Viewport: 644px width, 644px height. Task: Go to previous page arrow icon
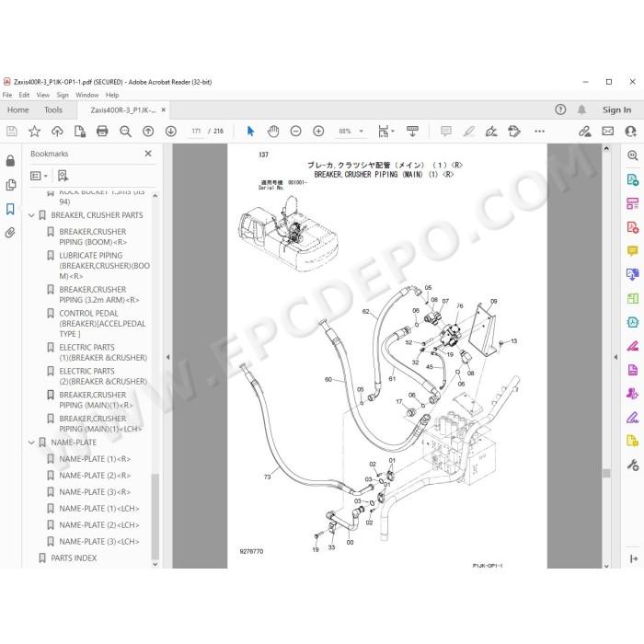148,131
